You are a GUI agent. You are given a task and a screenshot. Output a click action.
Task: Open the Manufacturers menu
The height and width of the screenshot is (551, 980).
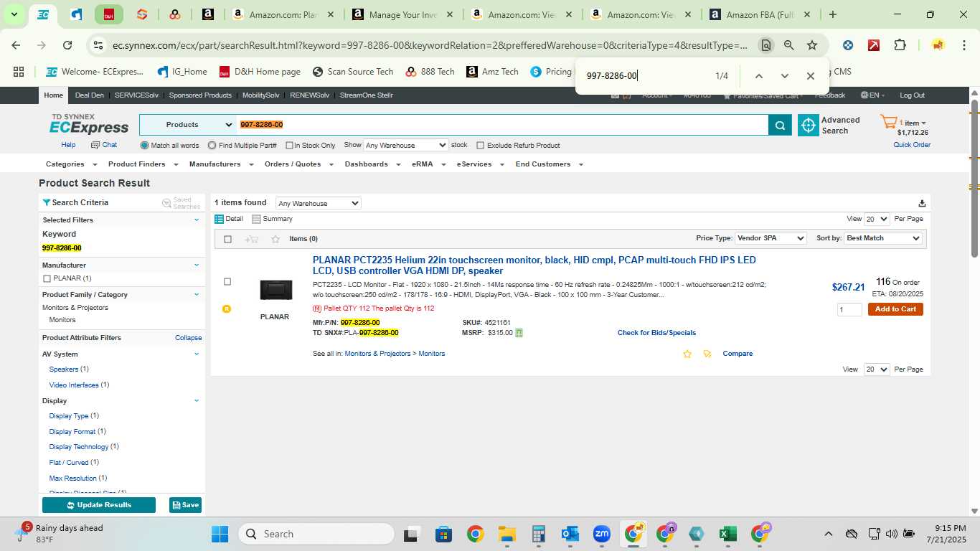tap(221, 164)
